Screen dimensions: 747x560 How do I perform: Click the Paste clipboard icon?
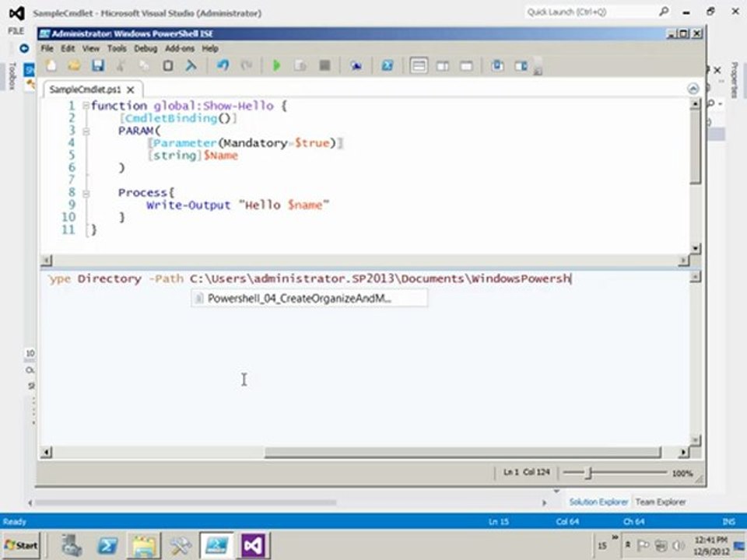(168, 65)
